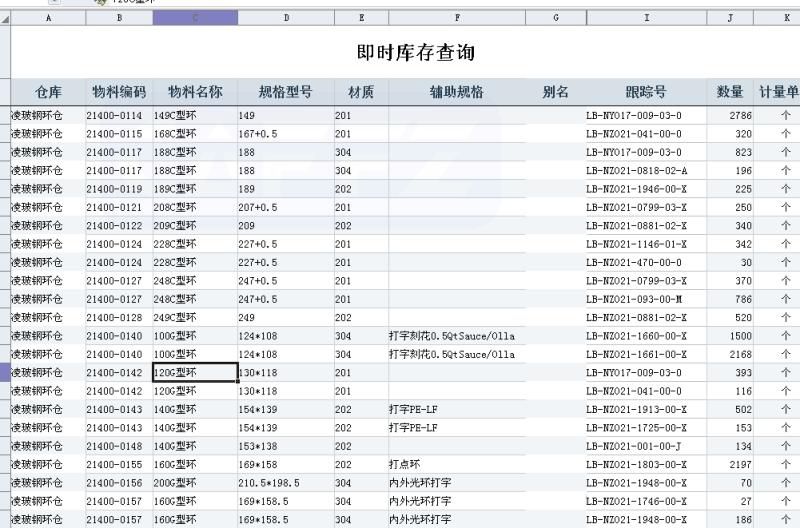Select the quantity cell showing 2786
800x528 pixels.
pyautogui.click(x=730, y=116)
